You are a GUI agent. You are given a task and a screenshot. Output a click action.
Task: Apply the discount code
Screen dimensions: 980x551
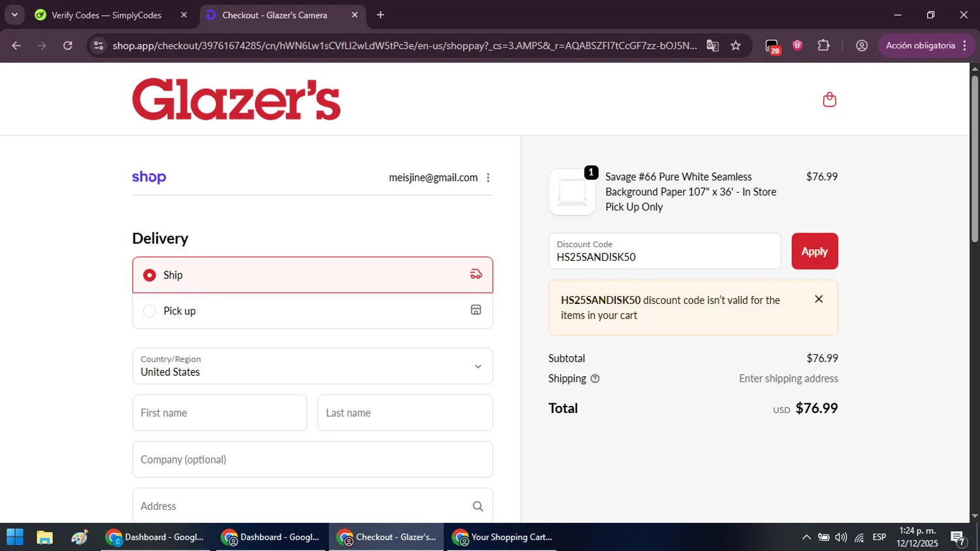tap(815, 251)
